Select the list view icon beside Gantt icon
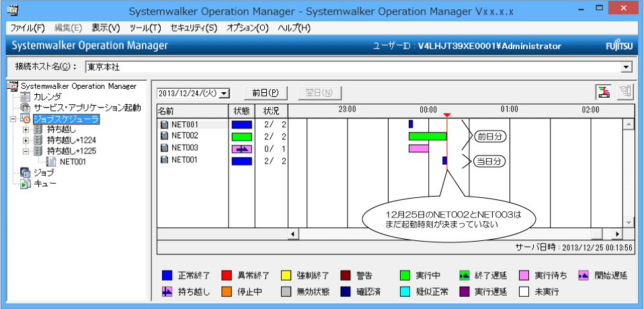644x309 pixels. tap(625, 92)
